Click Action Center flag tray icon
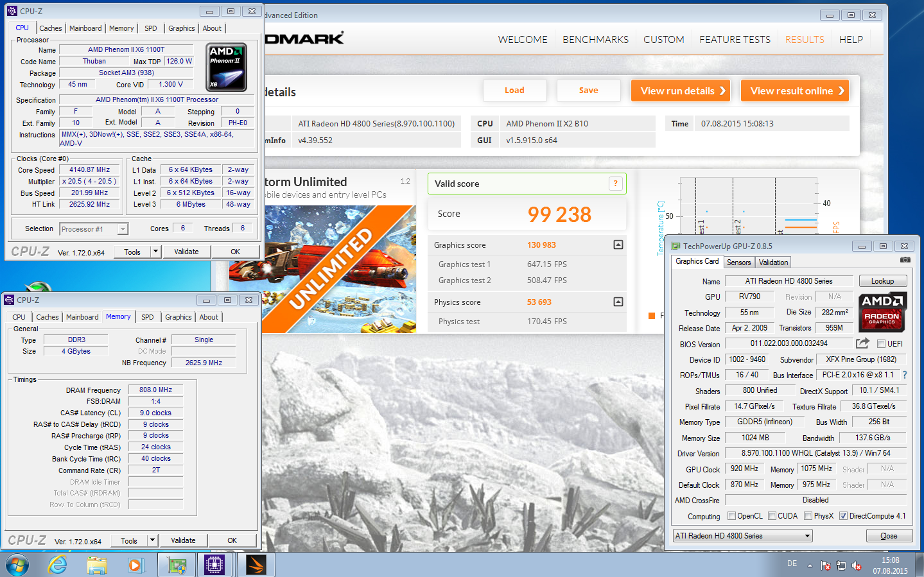 [826, 565]
